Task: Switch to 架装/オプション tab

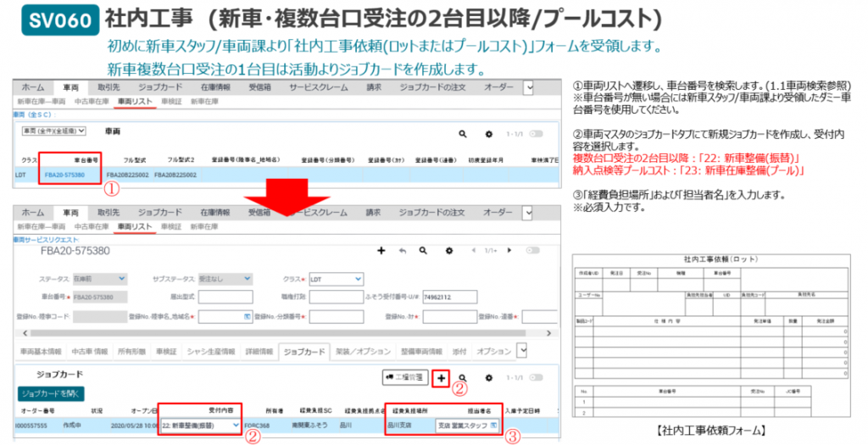Action: [357, 351]
